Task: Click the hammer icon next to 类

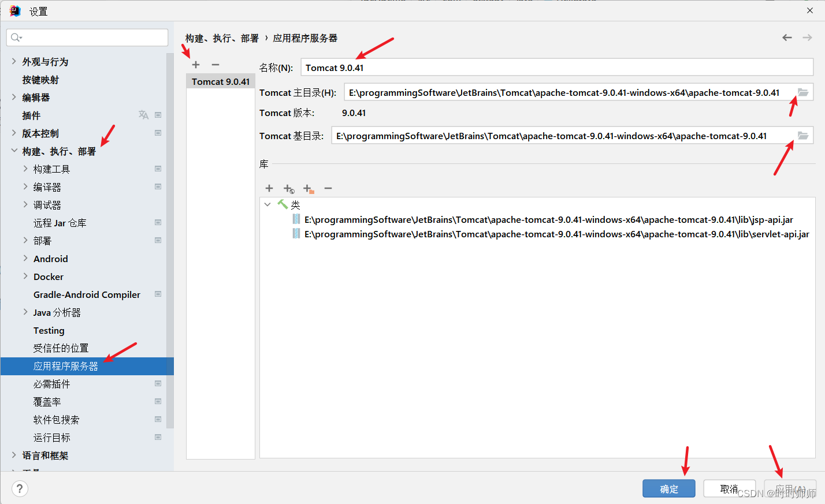Action: (283, 204)
